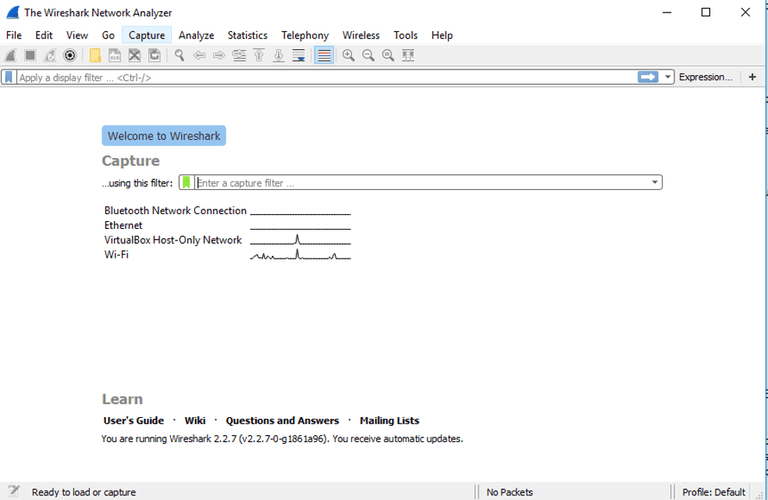Expand capture filter dropdown arrow
Viewport: 768px width, 500px height.
coord(655,182)
